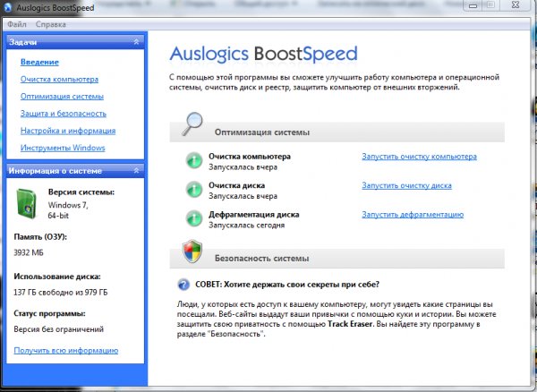This screenshot has height=392, width=537.
Task: Collapse the Информация о системе panel
Action: click(136, 171)
